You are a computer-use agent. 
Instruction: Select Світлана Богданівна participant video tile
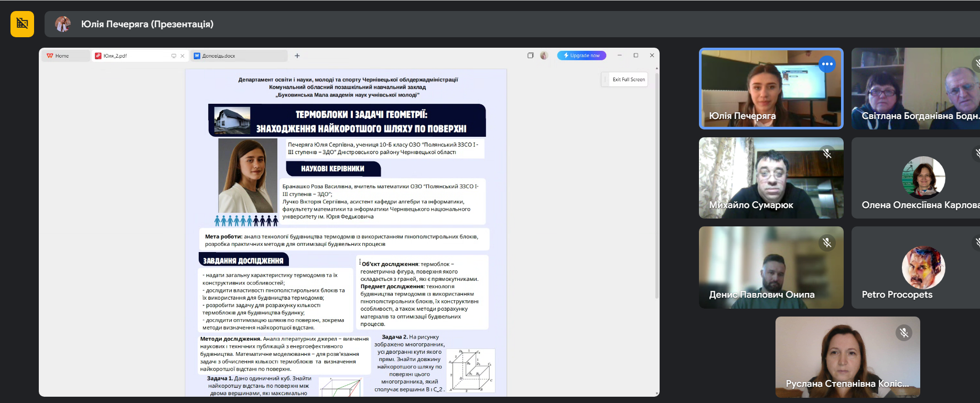[x=916, y=89]
